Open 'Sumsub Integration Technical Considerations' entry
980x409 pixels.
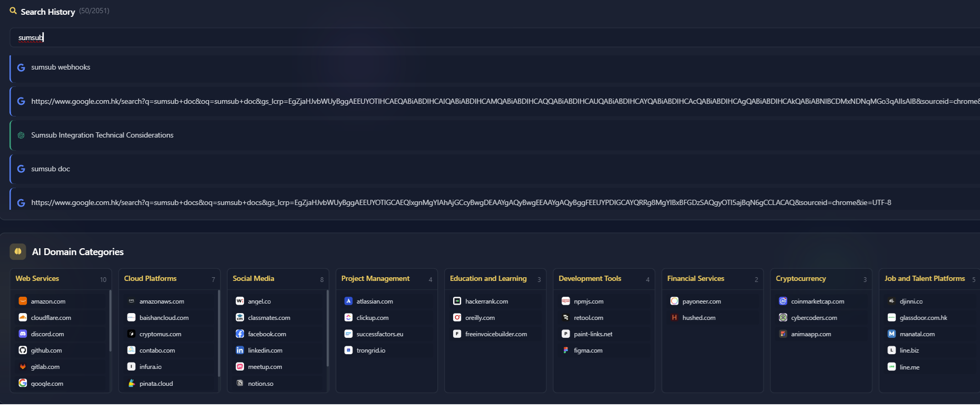pos(495,135)
